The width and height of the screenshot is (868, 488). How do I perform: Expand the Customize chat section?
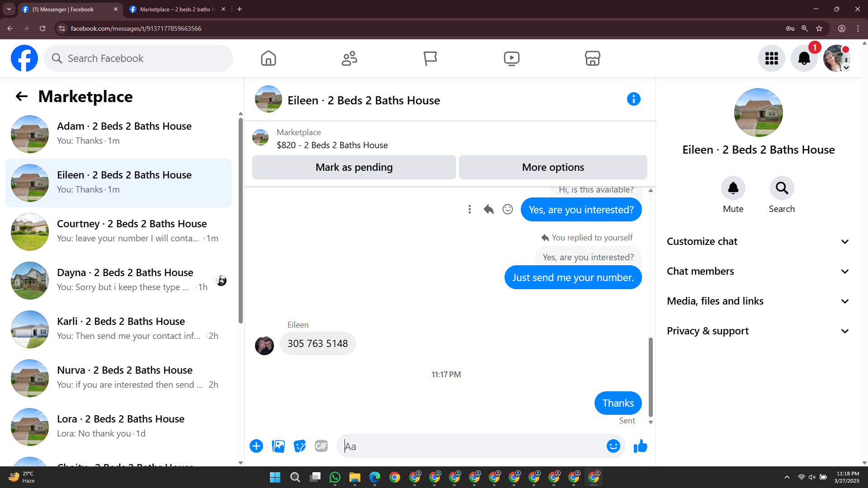pyautogui.click(x=758, y=241)
